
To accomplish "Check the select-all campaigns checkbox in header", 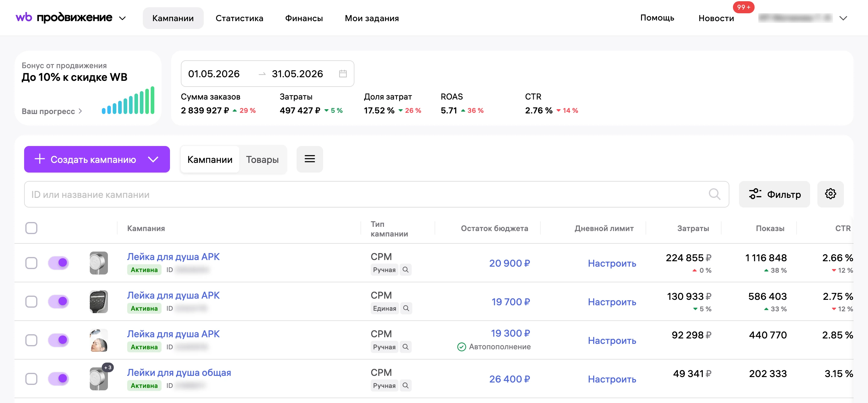I will (31, 228).
